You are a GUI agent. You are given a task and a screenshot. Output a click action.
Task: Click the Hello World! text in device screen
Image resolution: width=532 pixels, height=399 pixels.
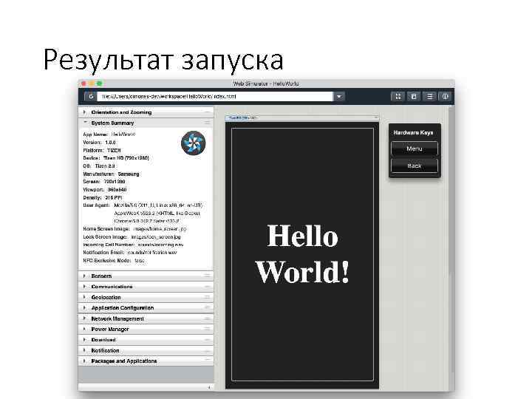coord(302,253)
